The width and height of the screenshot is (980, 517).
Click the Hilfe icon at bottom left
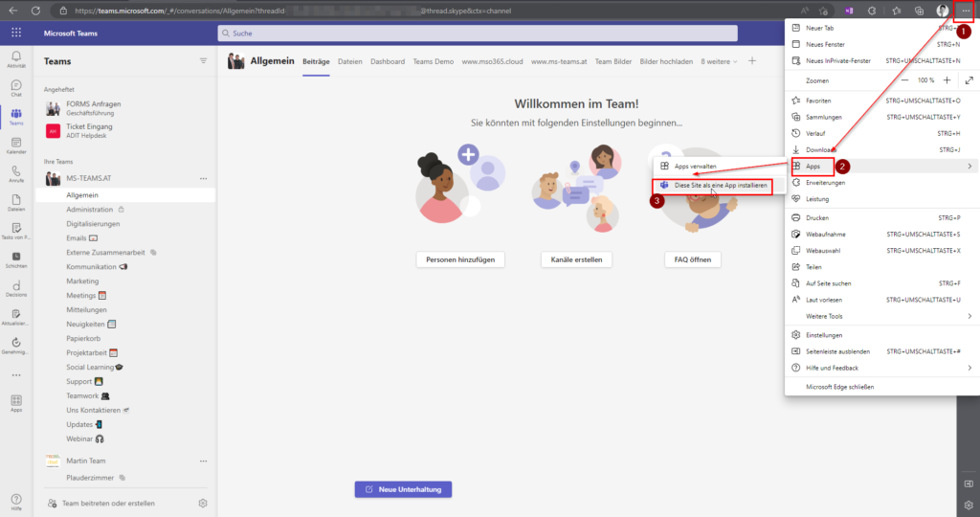(16, 500)
